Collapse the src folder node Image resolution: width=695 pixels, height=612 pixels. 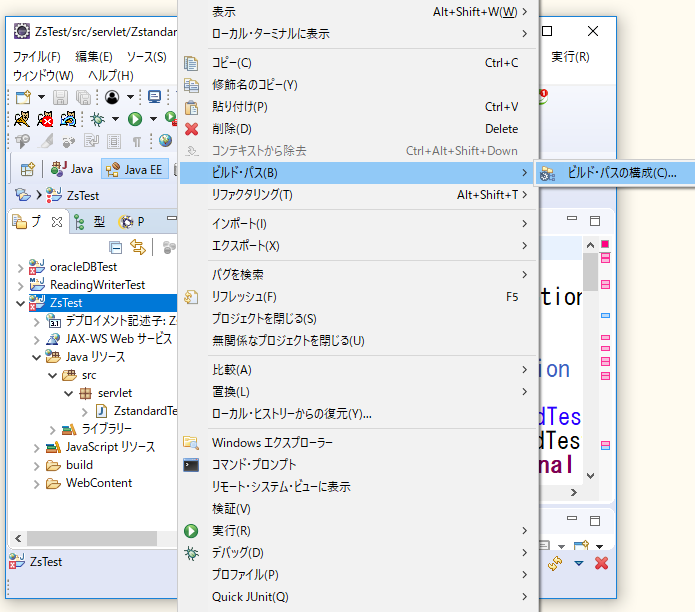(x=52, y=376)
